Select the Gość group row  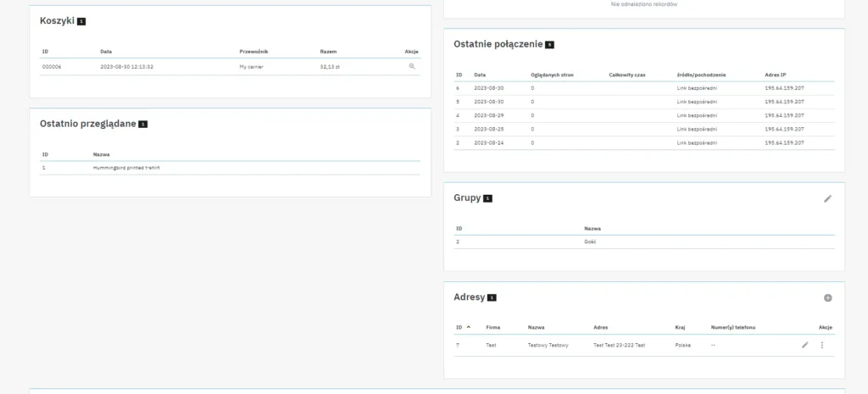[x=591, y=241]
